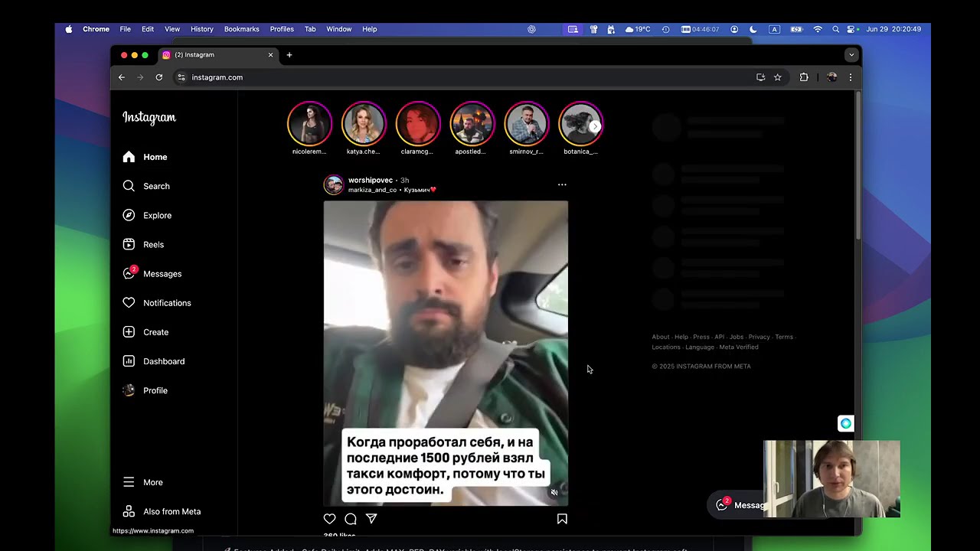Toggle Focus moon icon in menu bar
980x551 pixels.
[x=753, y=29]
